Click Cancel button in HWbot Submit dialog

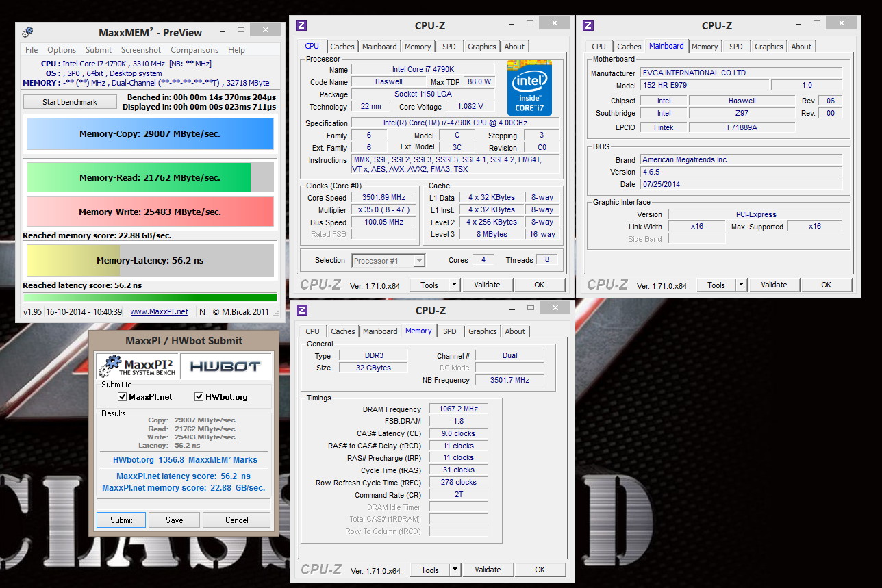click(x=237, y=520)
